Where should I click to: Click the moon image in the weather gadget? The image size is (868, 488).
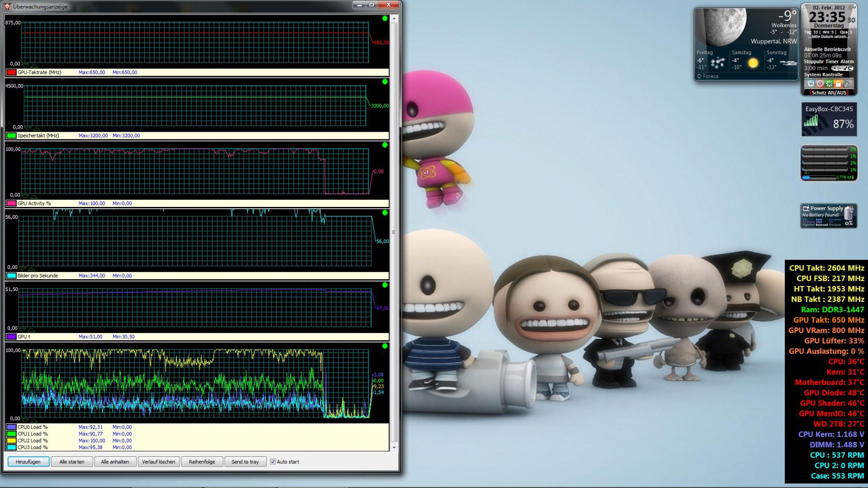[x=723, y=27]
